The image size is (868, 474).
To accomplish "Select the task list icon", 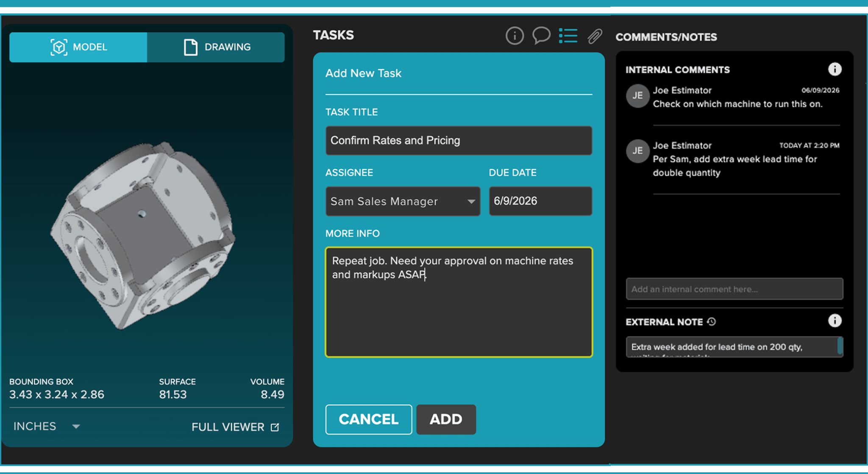I will [568, 36].
